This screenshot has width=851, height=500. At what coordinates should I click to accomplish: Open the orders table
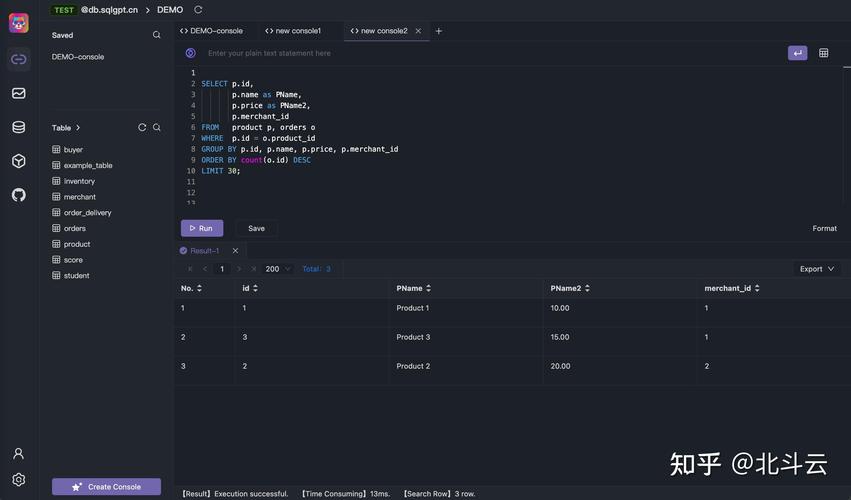point(69,228)
